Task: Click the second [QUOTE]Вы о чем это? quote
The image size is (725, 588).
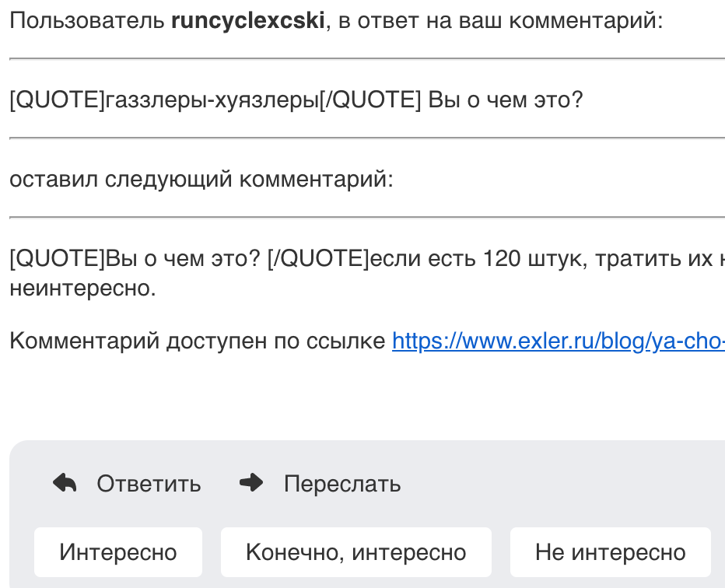Action: pos(136,259)
